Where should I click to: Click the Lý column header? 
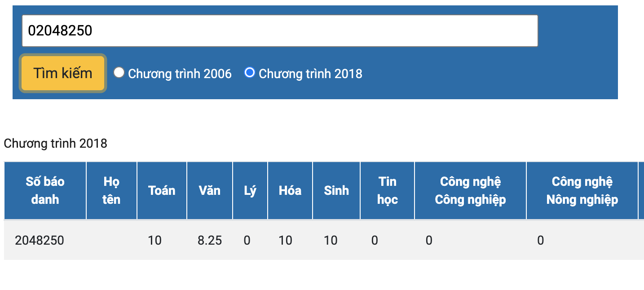pos(250,190)
